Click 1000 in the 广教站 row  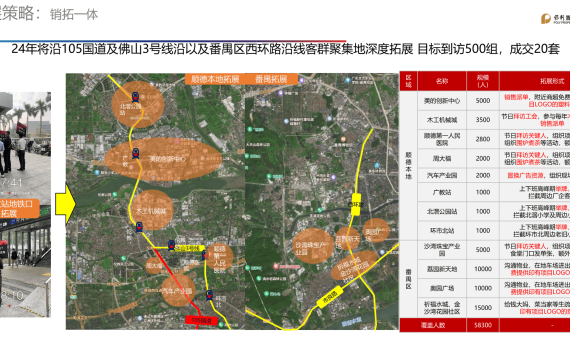pyautogui.click(x=483, y=192)
